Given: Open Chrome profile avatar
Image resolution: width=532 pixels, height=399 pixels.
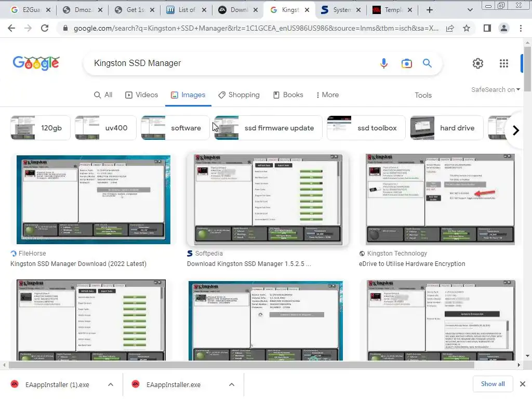Looking at the screenshot, I should [x=504, y=28].
